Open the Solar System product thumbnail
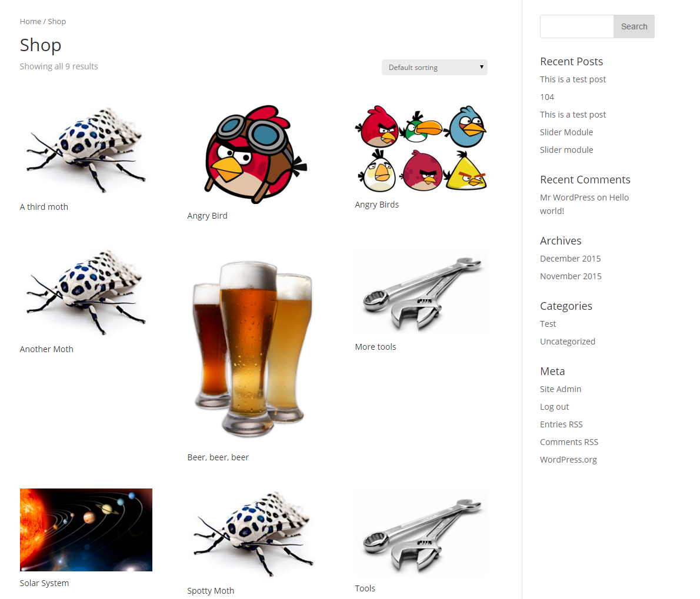 (86, 530)
